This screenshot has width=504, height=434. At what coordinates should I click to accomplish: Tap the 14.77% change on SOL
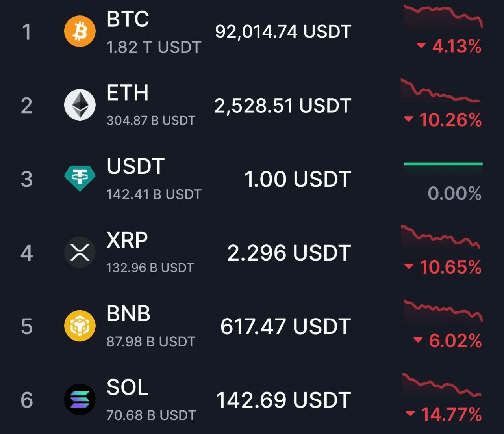point(444,414)
